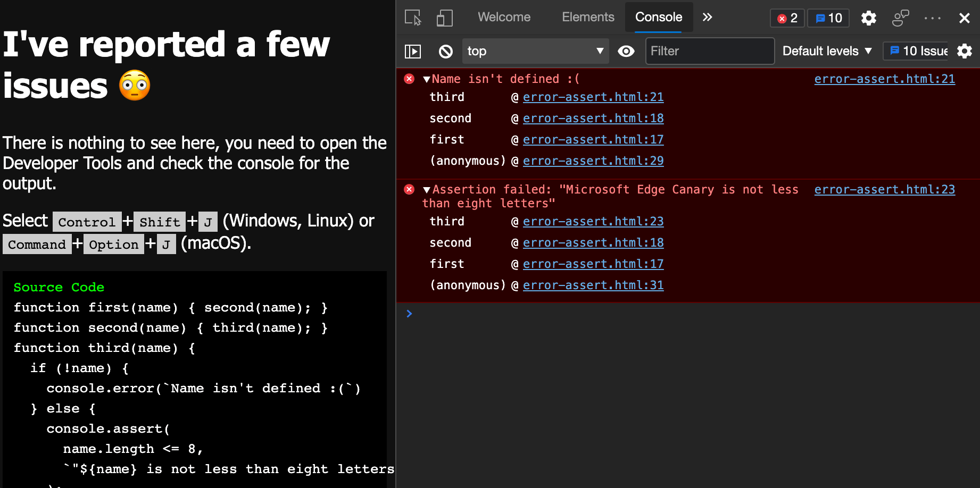Toggle the device emulation toolbar

(444, 18)
